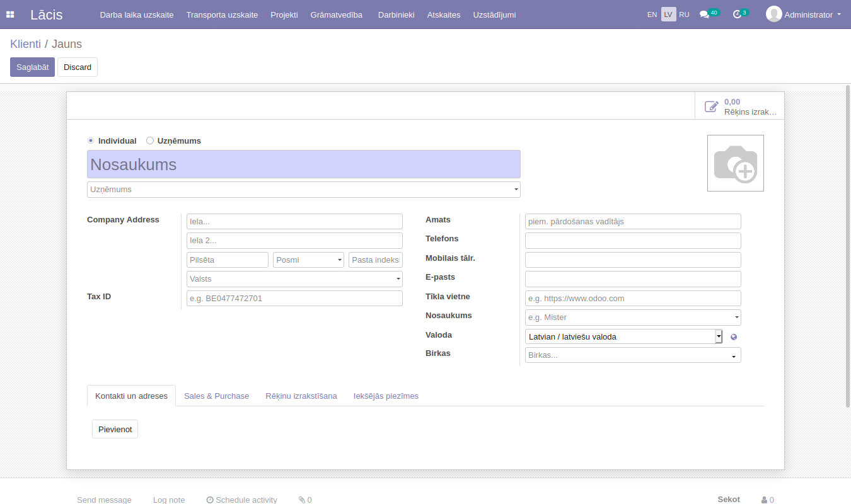Open the conversations chat bubble icon

(704, 14)
